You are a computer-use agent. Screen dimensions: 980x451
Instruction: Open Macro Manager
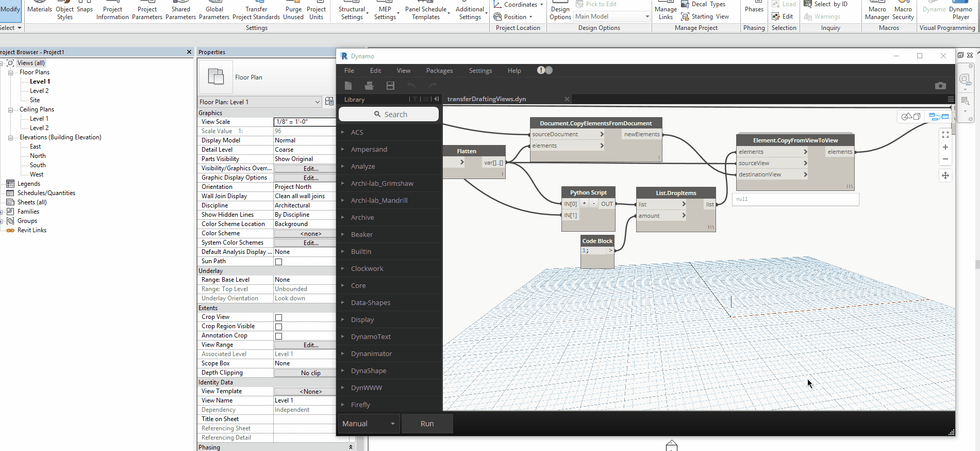click(x=877, y=10)
